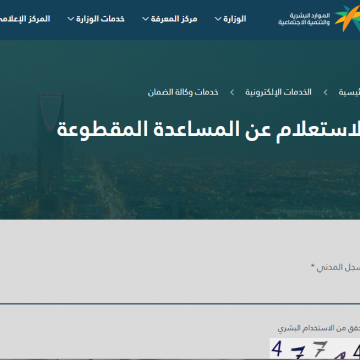The width and height of the screenshot is (360, 360).
Task: Click the ministry name text beside logo
Action: pyautogui.click(x=304, y=19)
